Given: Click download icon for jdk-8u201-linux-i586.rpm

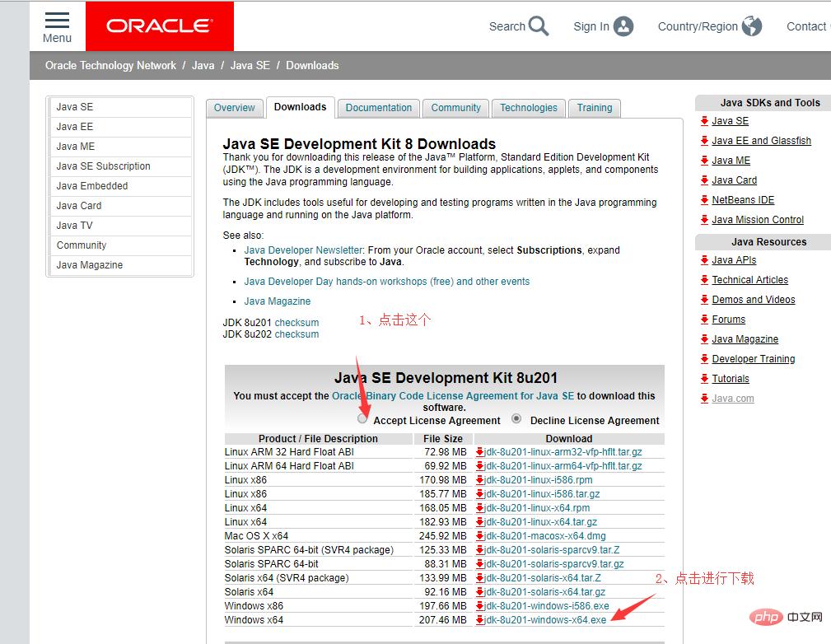Looking at the screenshot, I should click(x=479, y=479).
